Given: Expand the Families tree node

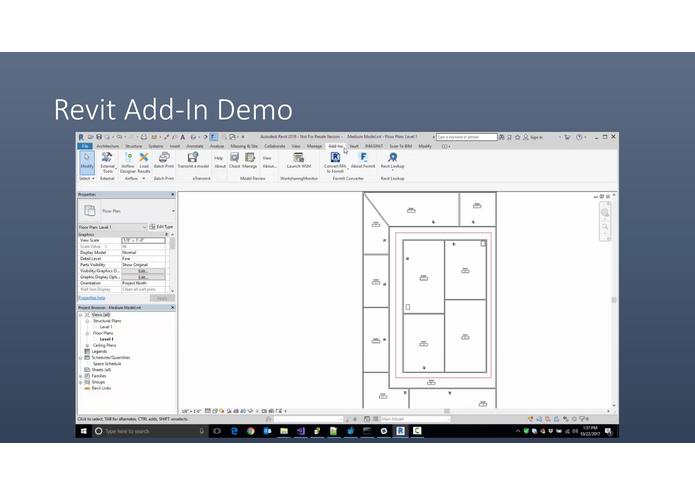Looking at the screenshot, I should (x=81, y=376).
